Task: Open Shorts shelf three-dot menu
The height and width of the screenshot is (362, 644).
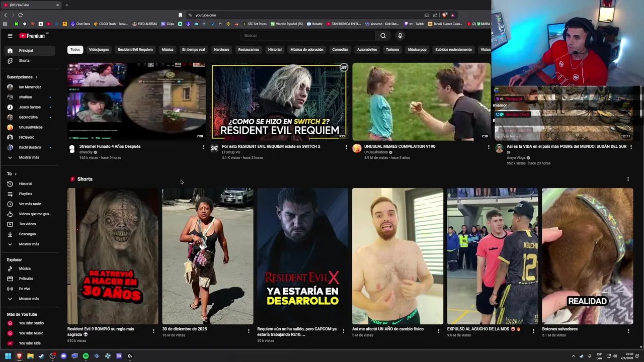Action: click(628, 179)
